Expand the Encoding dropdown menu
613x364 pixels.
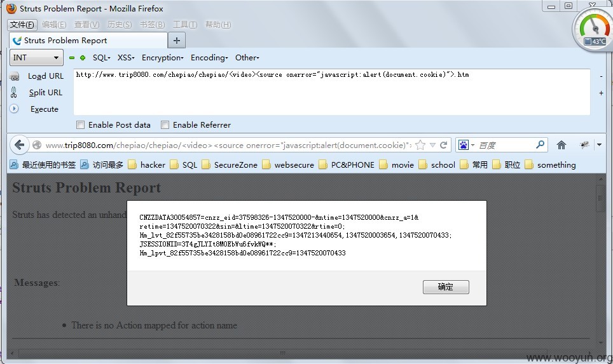coord(209,58)
